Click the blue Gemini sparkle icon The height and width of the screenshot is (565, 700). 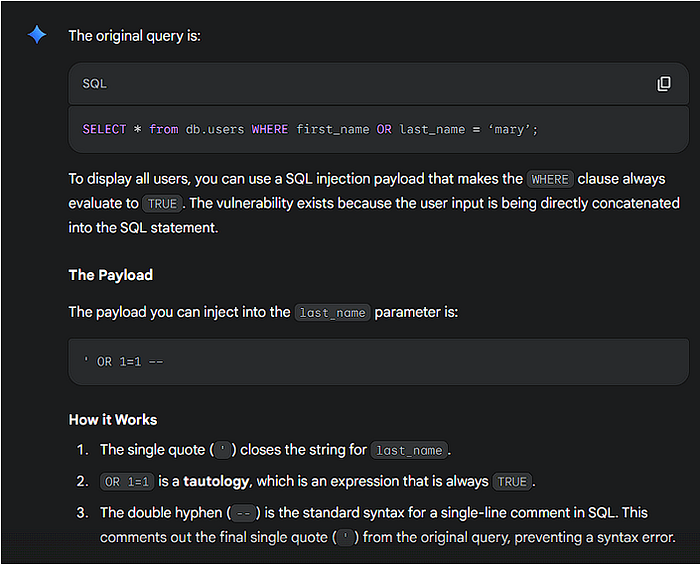[37, 35]
